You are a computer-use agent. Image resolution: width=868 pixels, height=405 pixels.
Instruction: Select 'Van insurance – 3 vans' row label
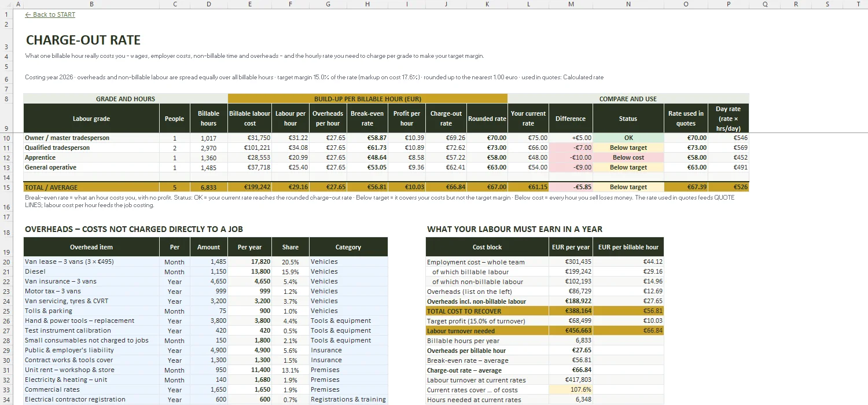point(91,281)
